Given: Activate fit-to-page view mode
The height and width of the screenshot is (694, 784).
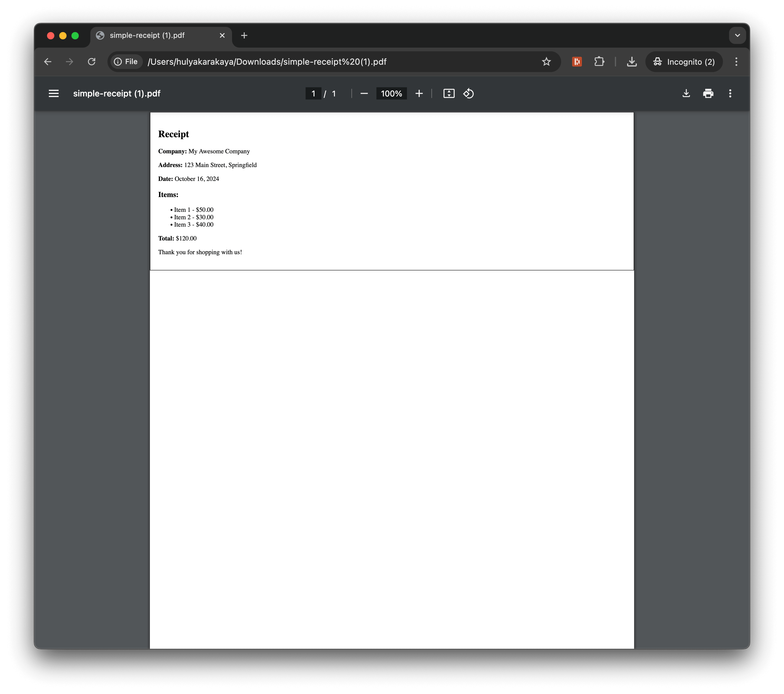Looking at the screenshot, I should click(x=449, y=93).
